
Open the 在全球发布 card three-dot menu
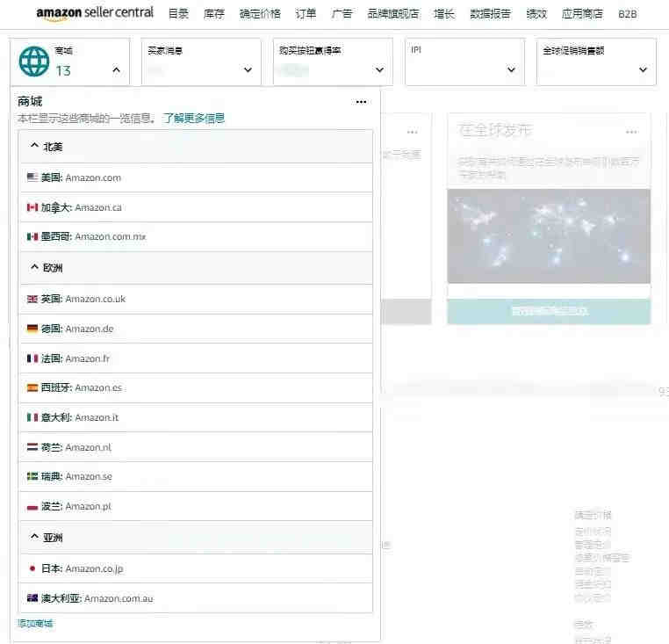point(632,132)
